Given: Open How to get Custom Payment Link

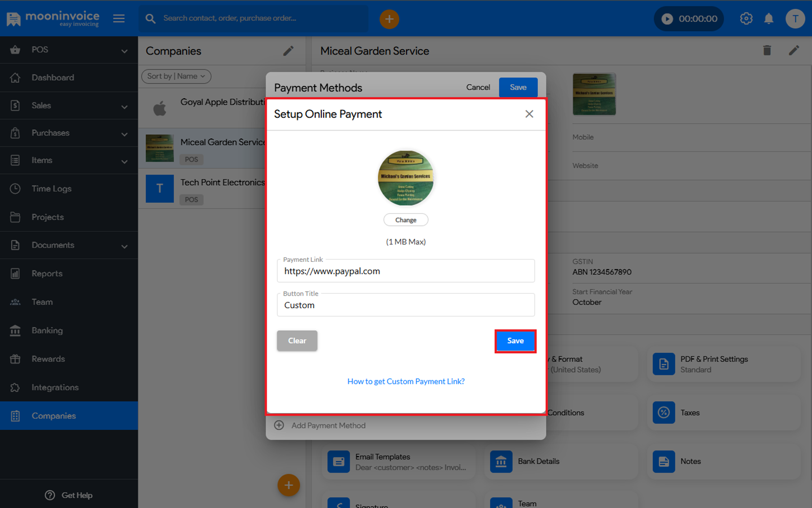Looking at the screenshot, I should 406,382.
